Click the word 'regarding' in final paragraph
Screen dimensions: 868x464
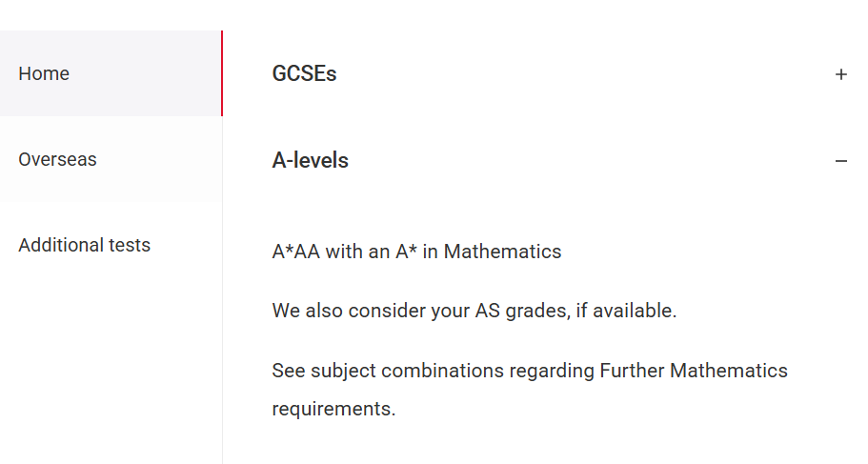point(552,370)
